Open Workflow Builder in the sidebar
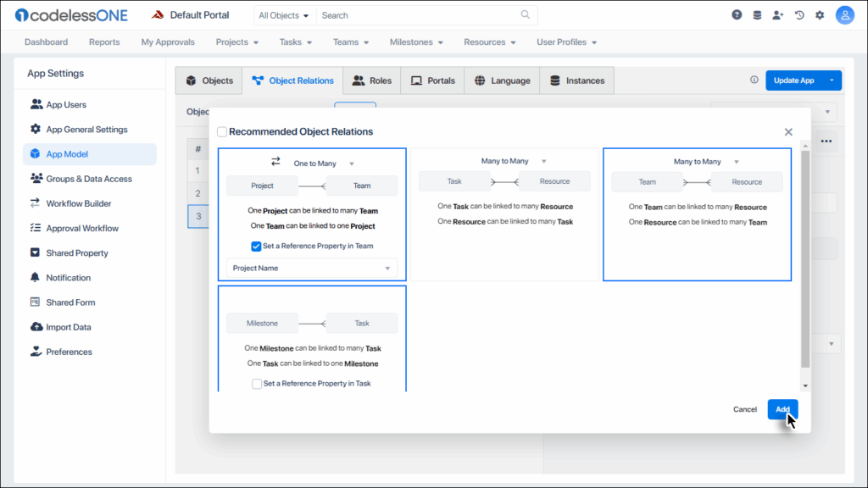Image resolution: width=868 pixels, height=488 pixels. 78,203
